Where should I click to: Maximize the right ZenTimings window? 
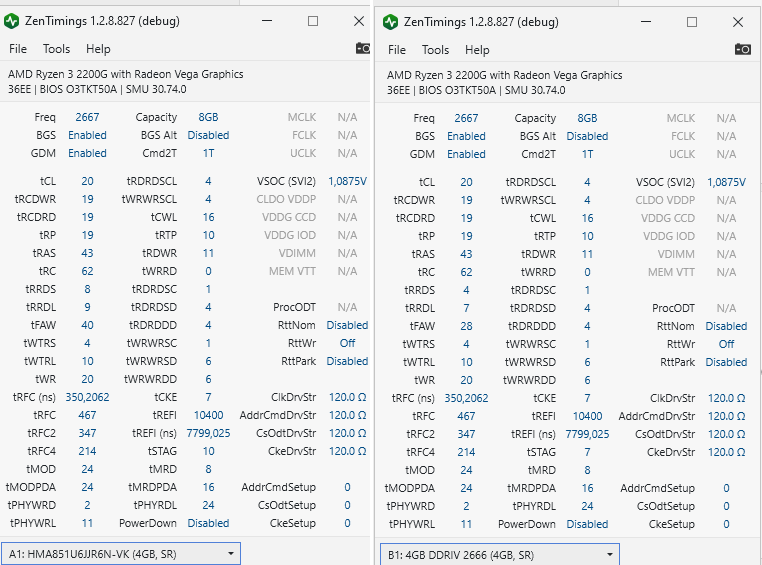692,22
